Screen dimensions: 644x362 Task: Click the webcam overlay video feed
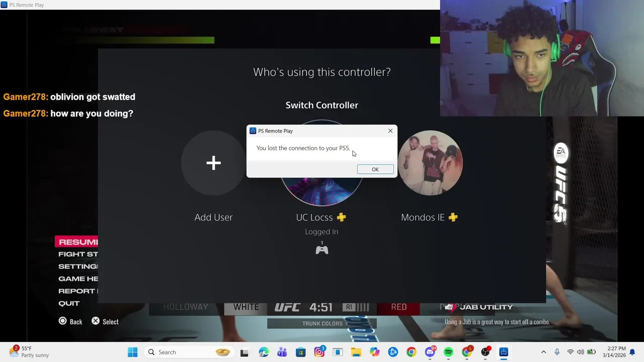[x=542, y=58]
